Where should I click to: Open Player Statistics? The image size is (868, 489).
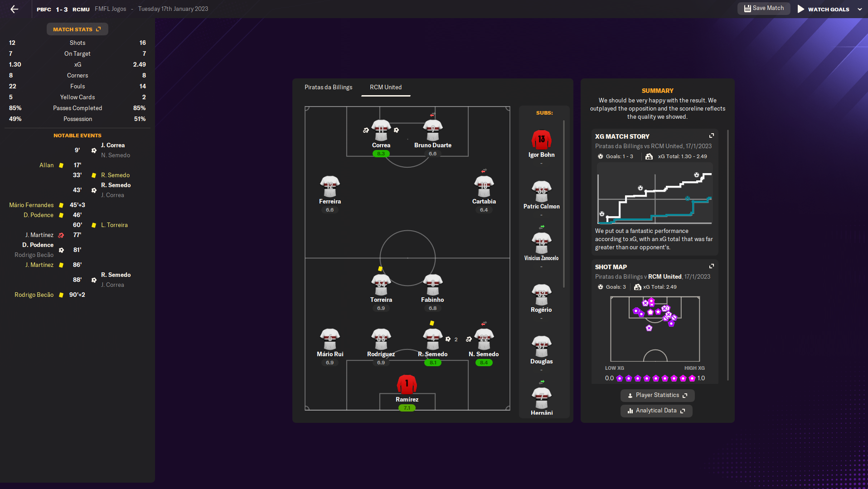(657, 395)
